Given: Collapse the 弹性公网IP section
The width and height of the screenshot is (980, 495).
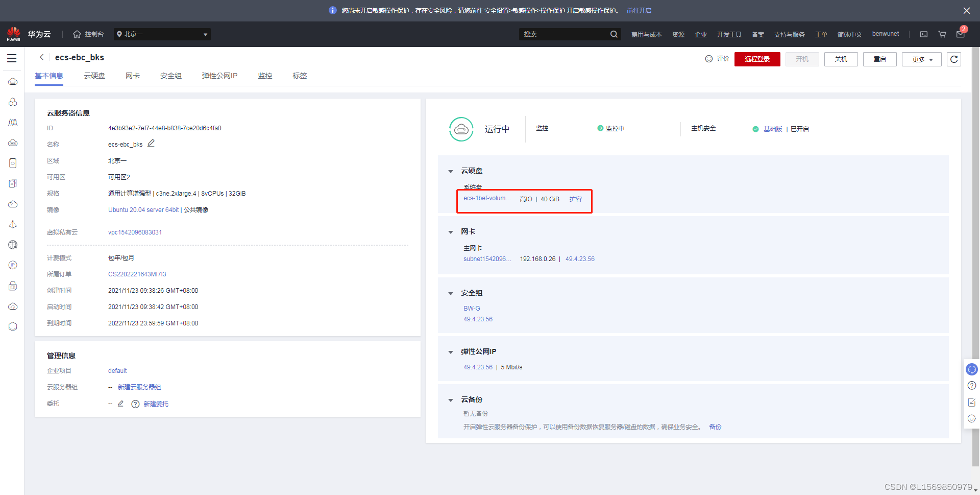Looking at the screenshot, I should pyautogui.click(x=450, y=352).
